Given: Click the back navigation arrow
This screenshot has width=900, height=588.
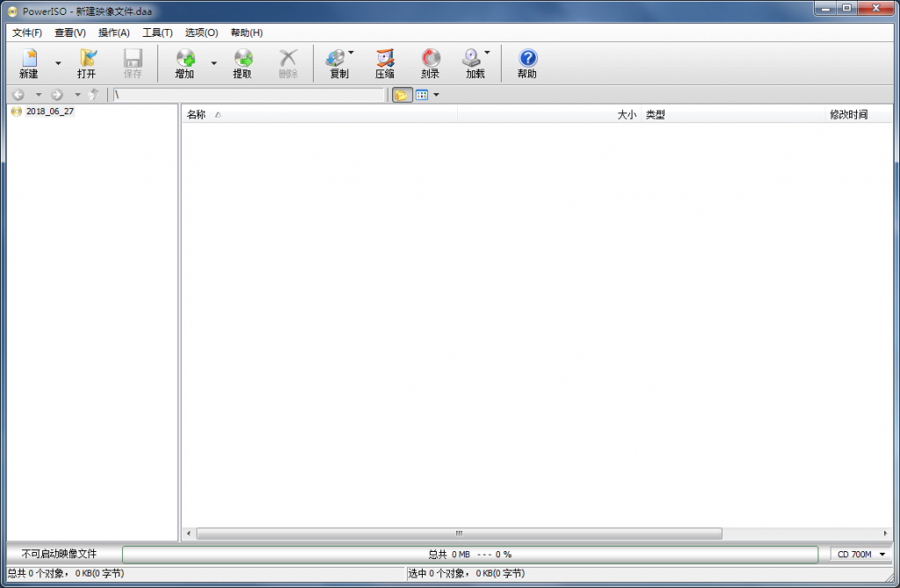Looking at the screenshot, I should 18,94.
